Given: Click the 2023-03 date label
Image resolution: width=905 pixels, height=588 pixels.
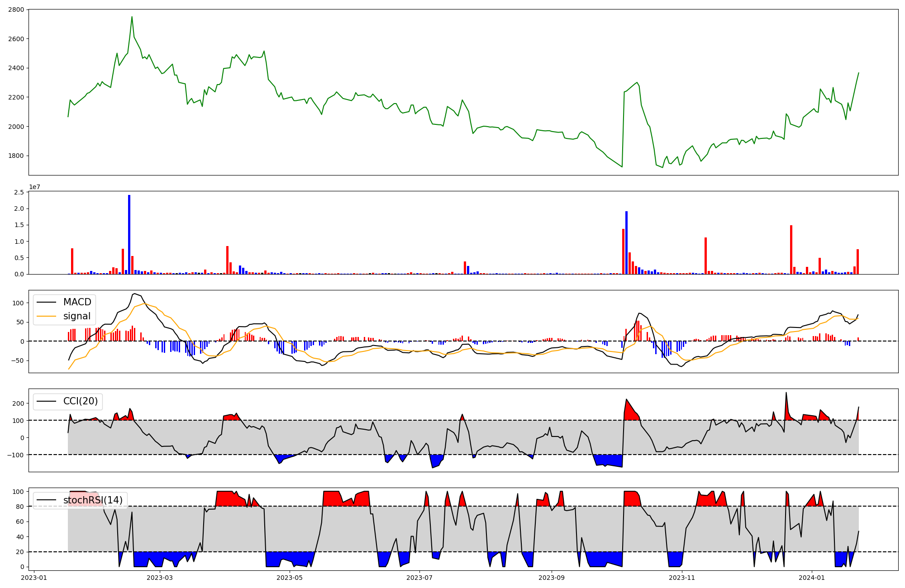Looking at the screenshot, I should click(x=160, y=578).
